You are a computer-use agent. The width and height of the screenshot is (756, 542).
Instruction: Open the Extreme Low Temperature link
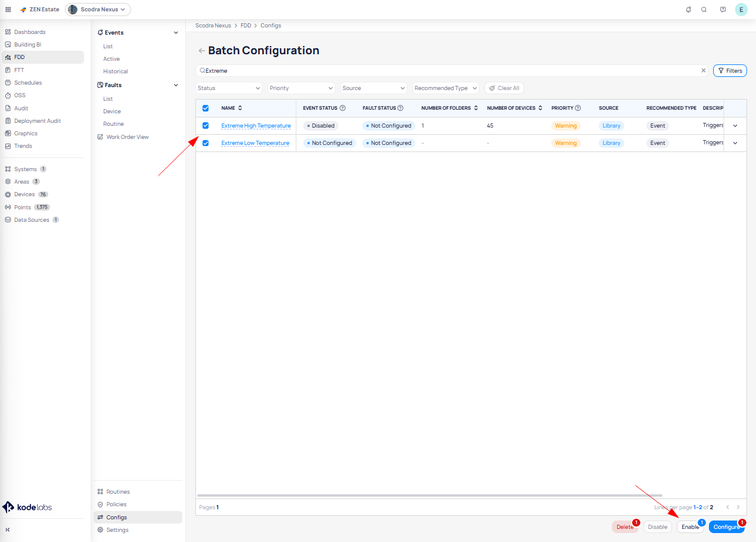pos(255,143)
